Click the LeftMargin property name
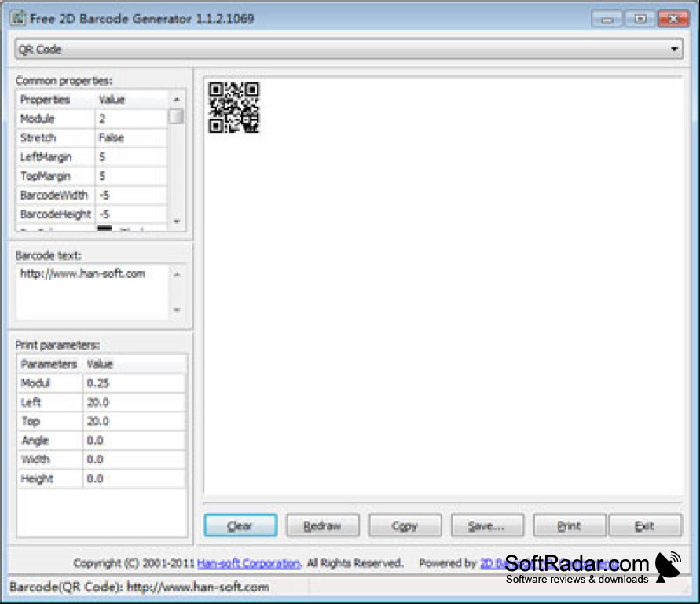The image size is (700, 604). (x=56, y=157)
